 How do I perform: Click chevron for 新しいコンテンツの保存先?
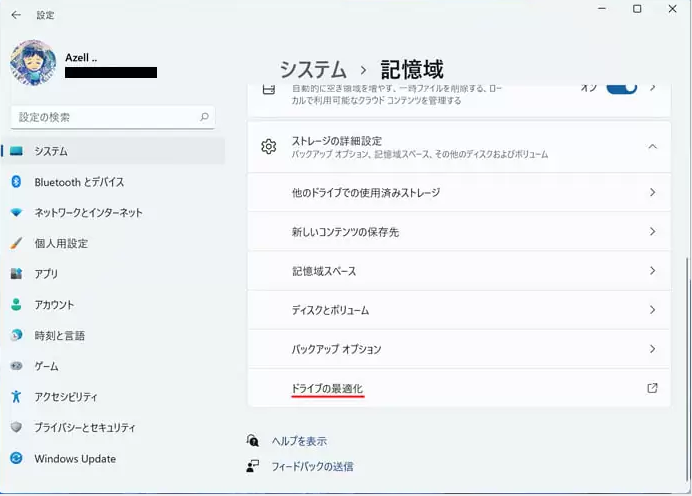tap(652, 232)
